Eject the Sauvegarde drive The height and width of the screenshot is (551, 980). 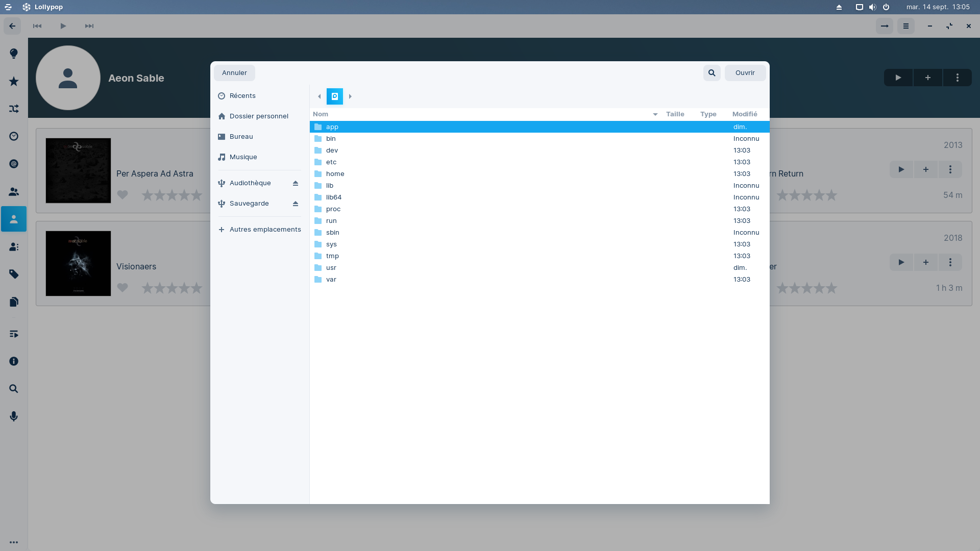(295, 204)
